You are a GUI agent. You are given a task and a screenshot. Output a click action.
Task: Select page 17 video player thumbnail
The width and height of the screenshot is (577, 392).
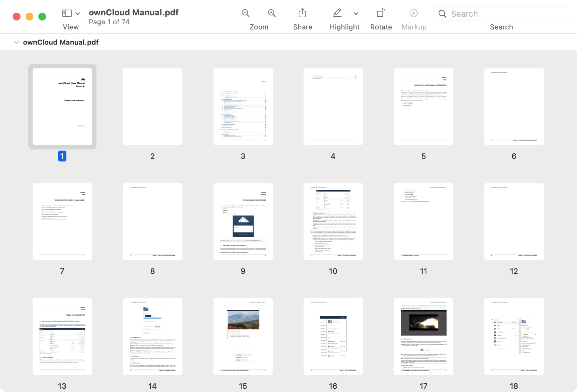click(x=423, y=337)
